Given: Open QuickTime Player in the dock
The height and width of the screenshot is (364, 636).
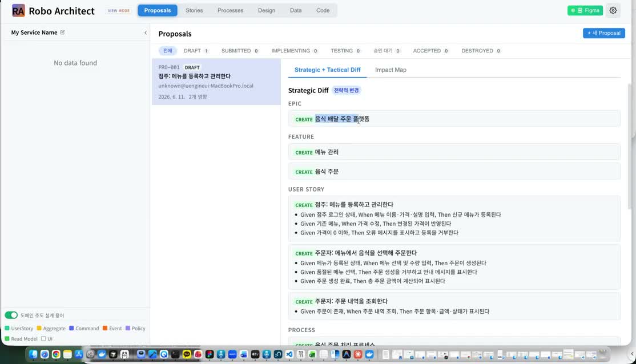Looking at the screenshot, I should 164,354.
